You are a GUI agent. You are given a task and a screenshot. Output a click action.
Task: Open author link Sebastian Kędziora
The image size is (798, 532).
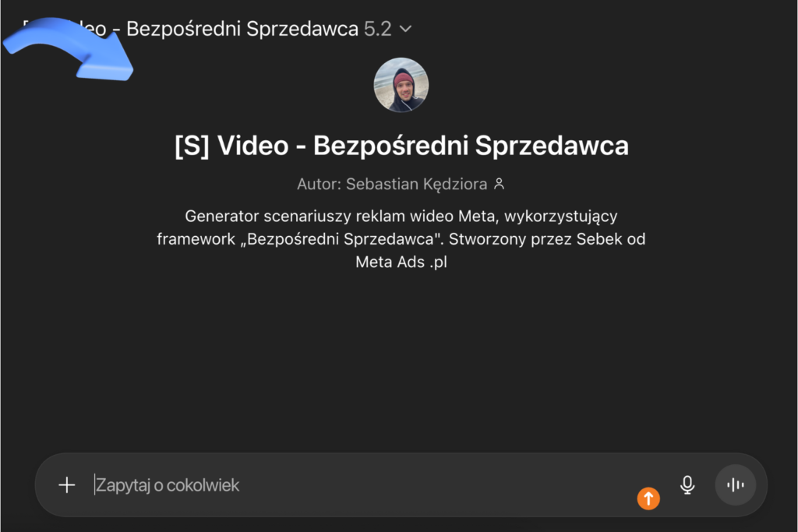click(x=416, y=184)
